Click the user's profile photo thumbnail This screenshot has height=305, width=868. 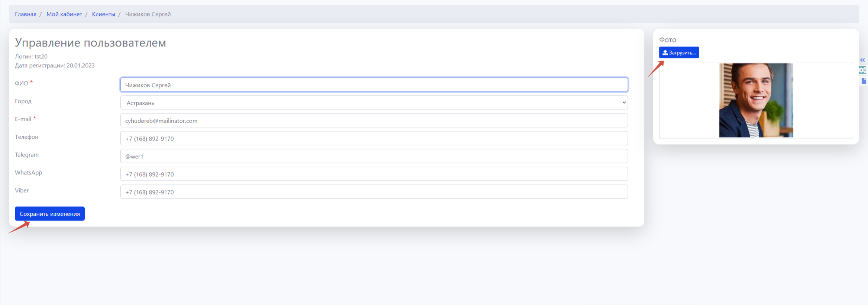tap(756, 100)
